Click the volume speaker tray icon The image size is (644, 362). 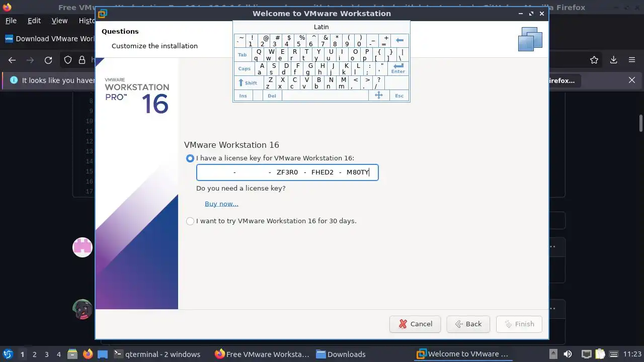[x=568, y=354]
